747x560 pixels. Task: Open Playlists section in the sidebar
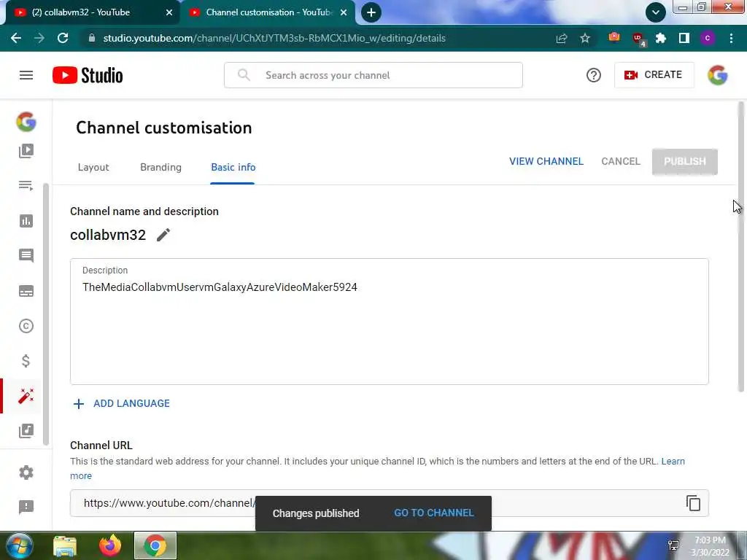tap(26, 185)
